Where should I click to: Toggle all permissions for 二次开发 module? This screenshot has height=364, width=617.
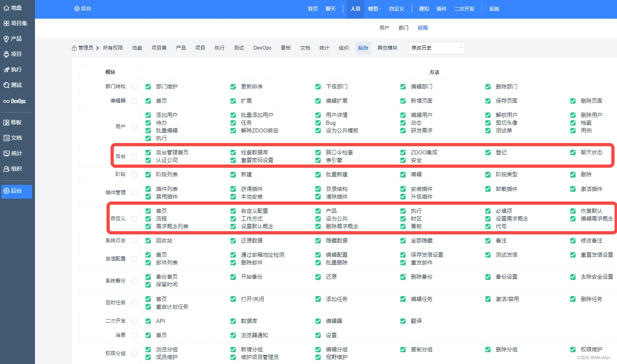(135, 321)
